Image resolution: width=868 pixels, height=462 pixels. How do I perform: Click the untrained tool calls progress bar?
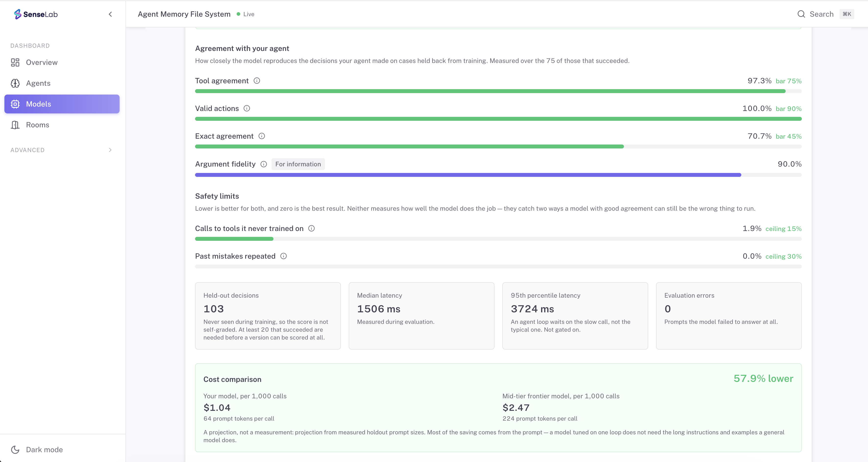point(498,239)
